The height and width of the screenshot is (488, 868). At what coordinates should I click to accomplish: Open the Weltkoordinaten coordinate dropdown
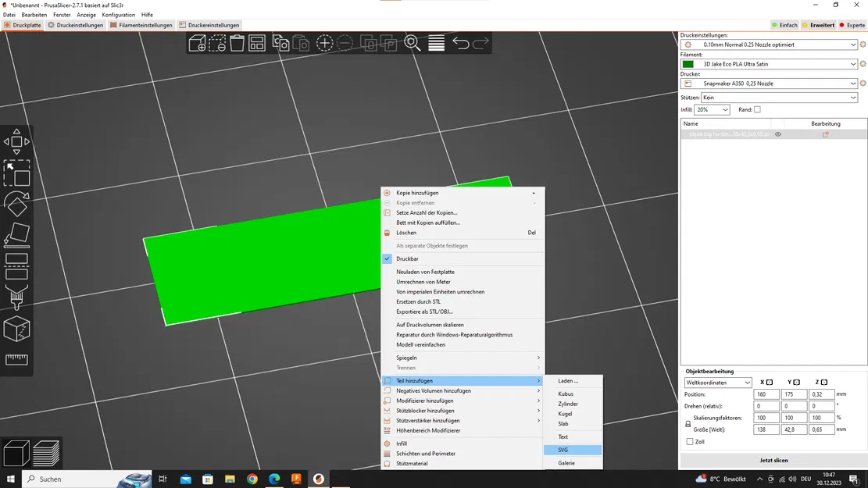(718, 383)
